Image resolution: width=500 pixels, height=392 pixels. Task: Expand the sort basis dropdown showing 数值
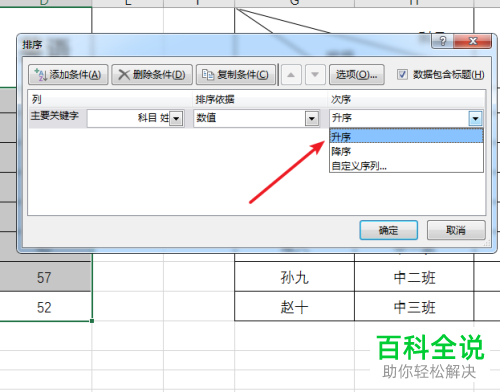312,118
